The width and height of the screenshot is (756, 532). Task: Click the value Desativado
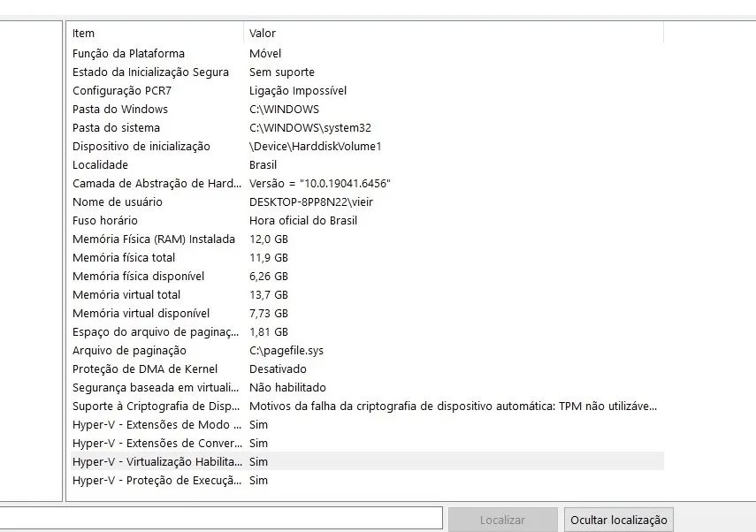pos(278,369)
